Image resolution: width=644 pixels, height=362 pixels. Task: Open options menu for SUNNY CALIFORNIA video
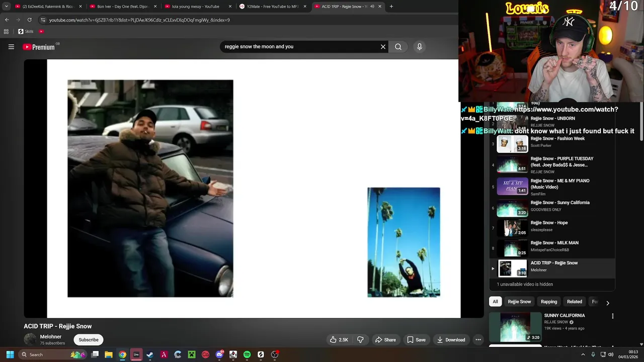612,316
